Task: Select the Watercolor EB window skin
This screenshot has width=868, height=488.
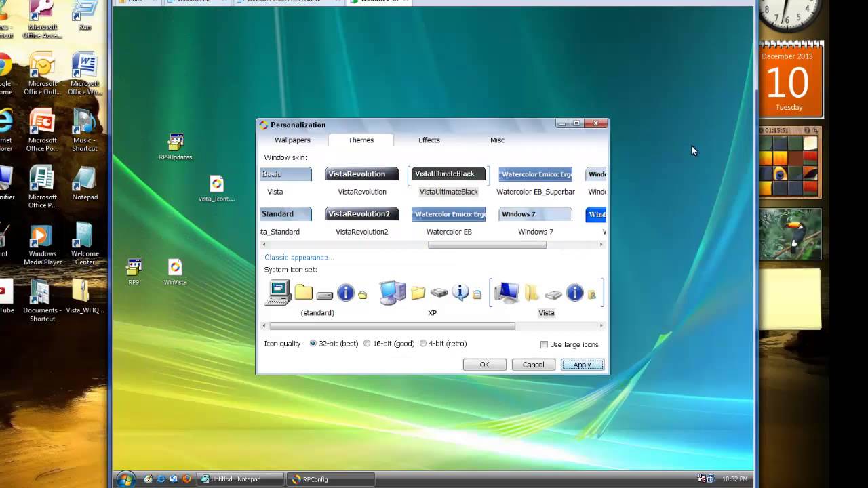Action: click(x=449, y=222)
